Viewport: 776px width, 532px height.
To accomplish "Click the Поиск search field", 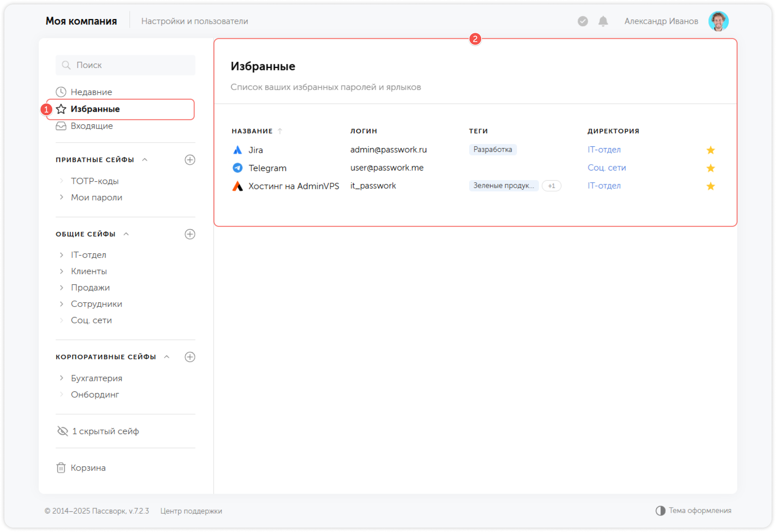I will coord(125,65).
